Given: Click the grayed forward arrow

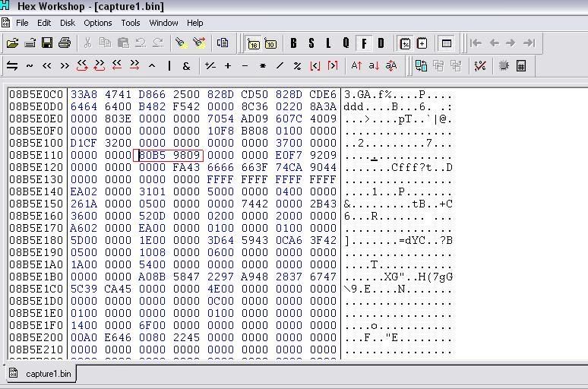Looking at the screenshot, I should (511, 43).
